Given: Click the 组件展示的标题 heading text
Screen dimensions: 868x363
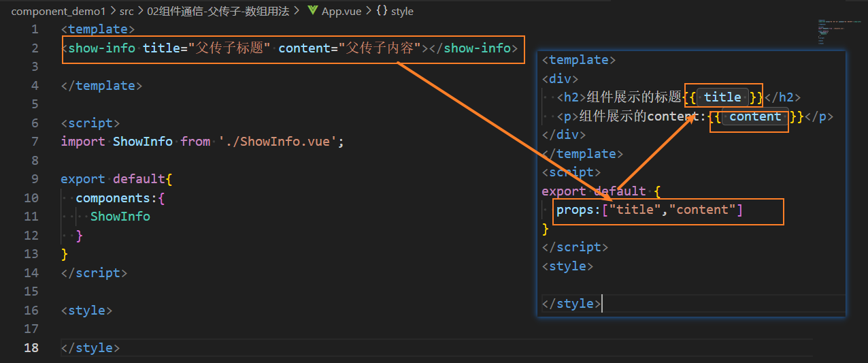Looking at the screenshot, I should [x=634, y=97].
